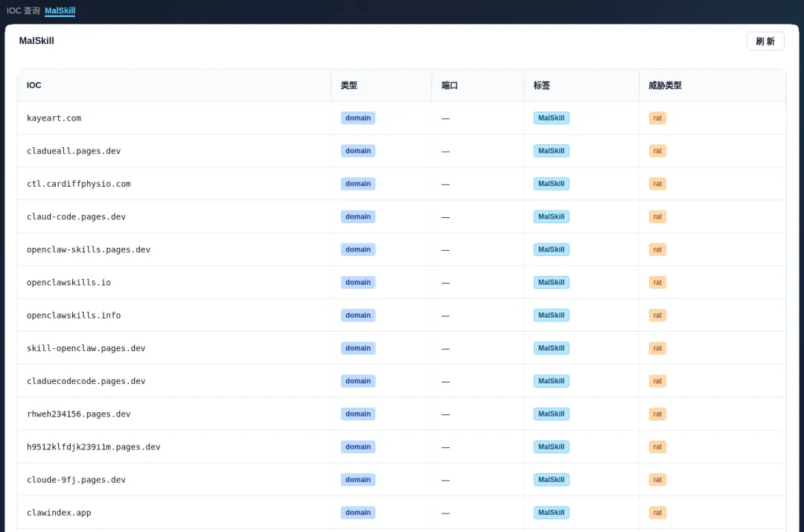Click the domain badge for rhweh234156.pages.dev
The width and height of the screenshot is (804, 532).
pyautogui.click(x=358, y=414)
